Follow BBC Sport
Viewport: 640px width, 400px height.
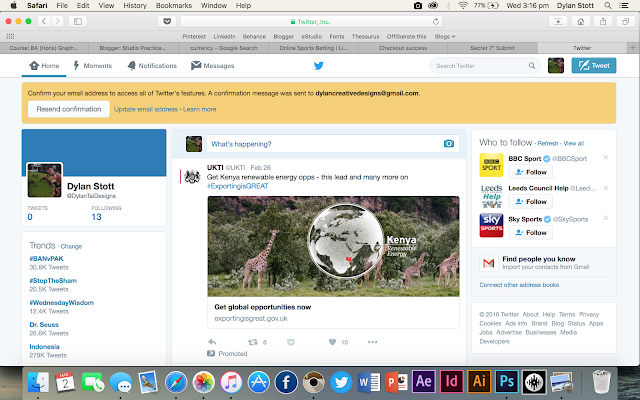(531, 172)
